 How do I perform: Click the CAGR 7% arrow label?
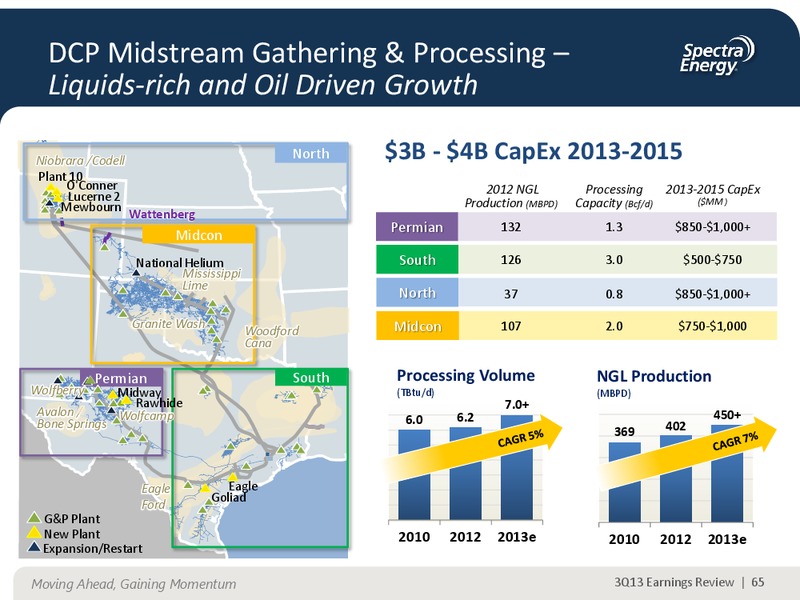point(735,441)
